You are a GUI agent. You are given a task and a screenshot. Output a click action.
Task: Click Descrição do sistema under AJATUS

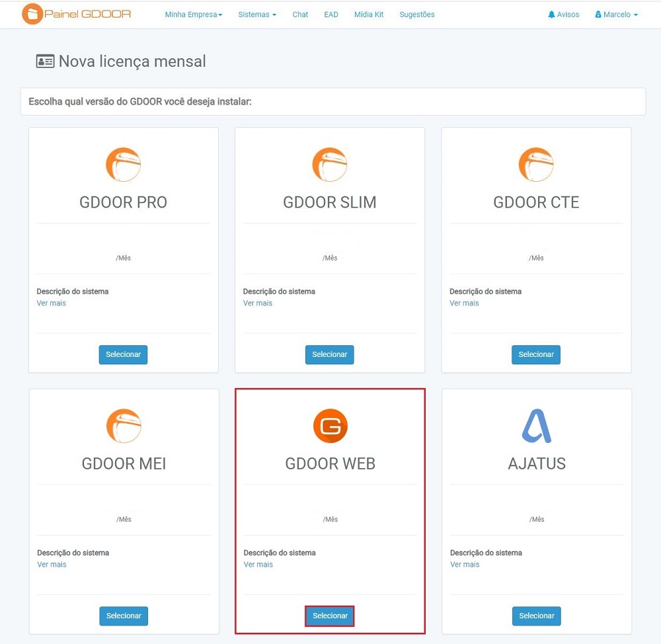coord(486,553)
